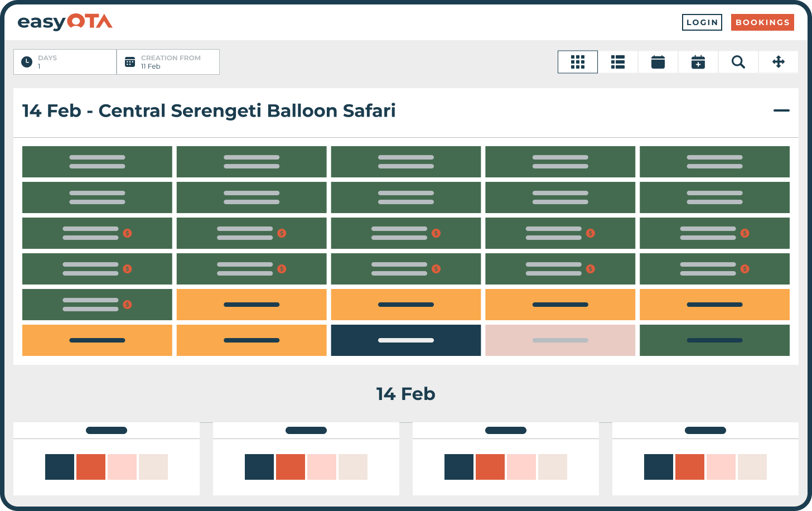Click the add-to-calendar plus icon
Image resolution: width=812 pixels, height=511 pixels.
click(x=698, y=62)
